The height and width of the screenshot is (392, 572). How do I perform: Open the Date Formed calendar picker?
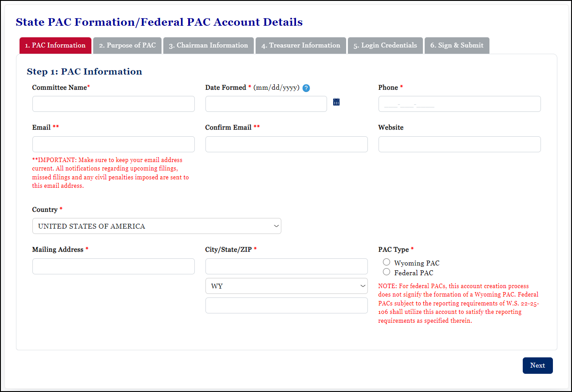336,102
